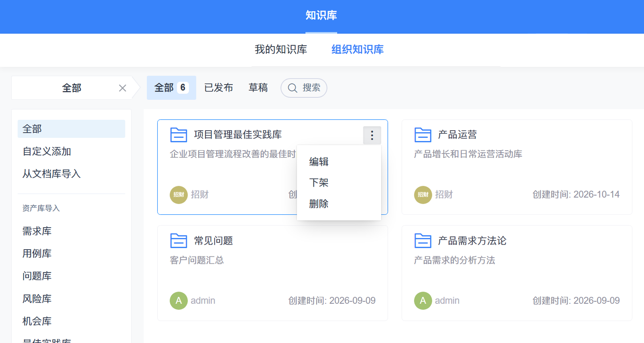Click 创建时间: 2026-09-09 on 产品需求方法论 card
Screen dimensions: 644x343
pos(576,301)
